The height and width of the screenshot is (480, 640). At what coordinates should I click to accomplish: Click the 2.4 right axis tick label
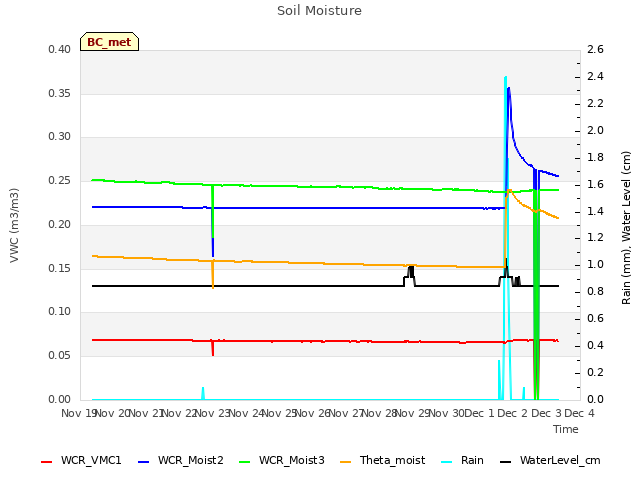click(595, 77)
